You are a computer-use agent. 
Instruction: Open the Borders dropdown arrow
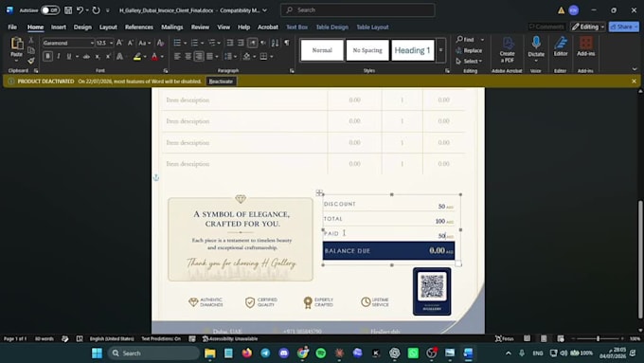point(272,56)
